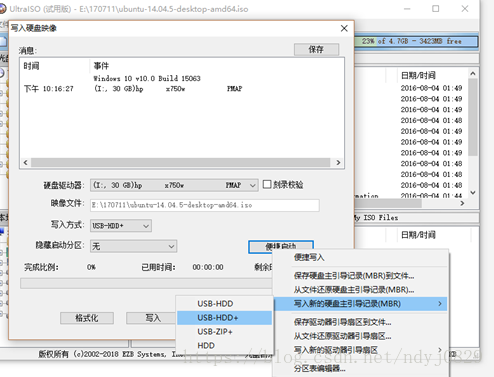The image size is (494, 377).
Task: Click lower 日期/时间 column header in UltraISO
Action: (x=433, y=235)
